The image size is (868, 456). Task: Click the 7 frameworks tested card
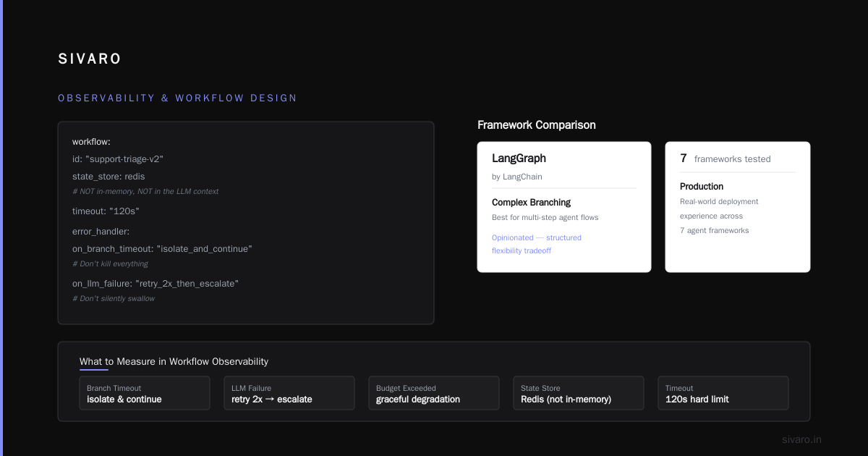coord(738,207)
